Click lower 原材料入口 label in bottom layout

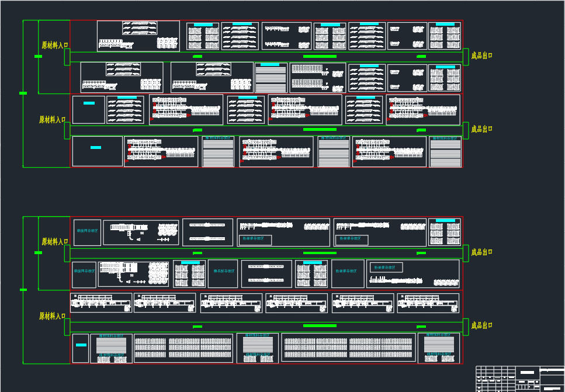point(53,316)
